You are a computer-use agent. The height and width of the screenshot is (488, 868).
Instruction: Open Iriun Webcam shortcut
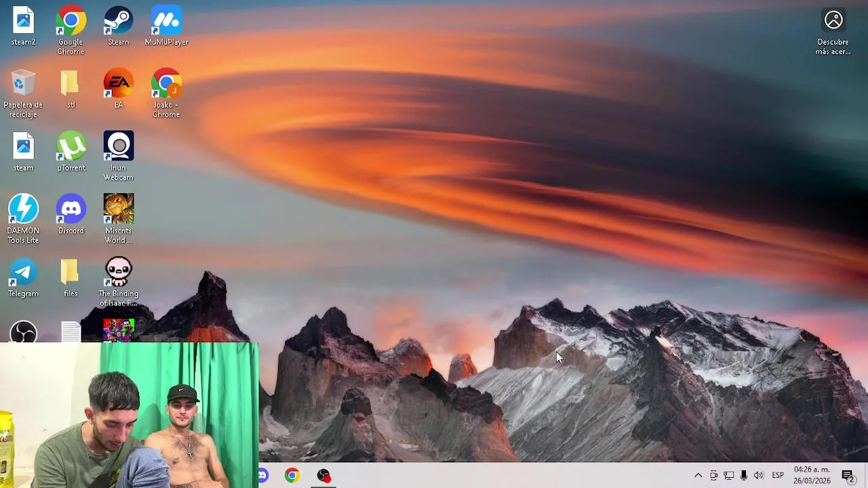(118, 157)
